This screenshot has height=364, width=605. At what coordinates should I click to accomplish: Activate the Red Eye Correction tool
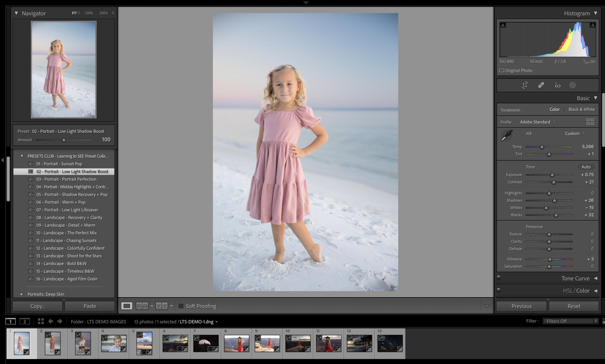[557, 85]
